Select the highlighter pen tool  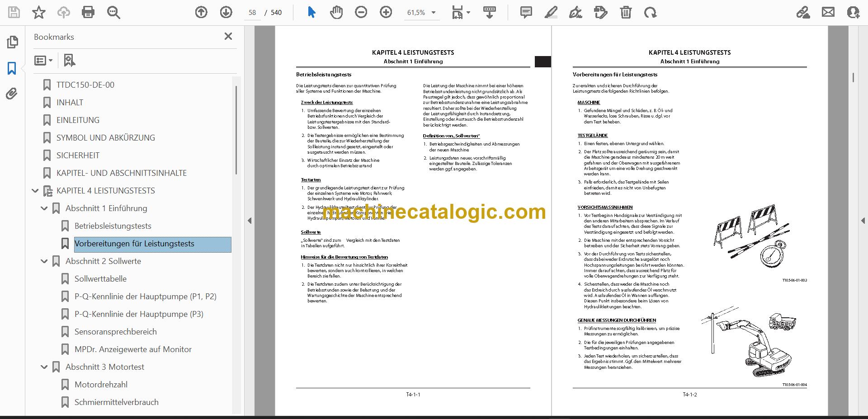[551, 12]
